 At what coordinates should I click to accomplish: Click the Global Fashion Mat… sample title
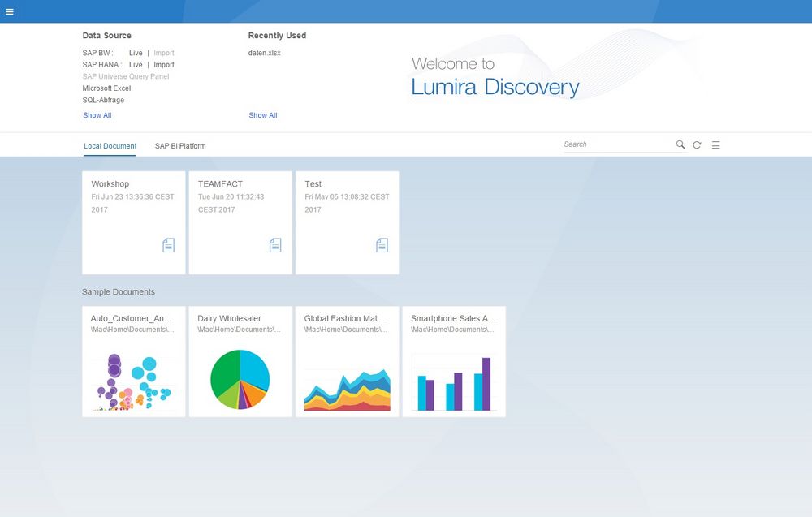tap(345, 318)
